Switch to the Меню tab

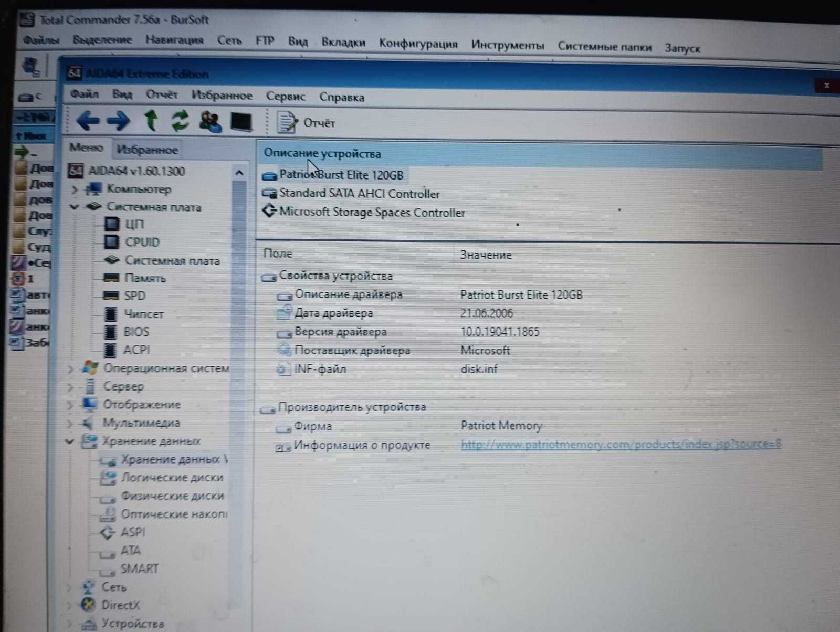(86, 148)
